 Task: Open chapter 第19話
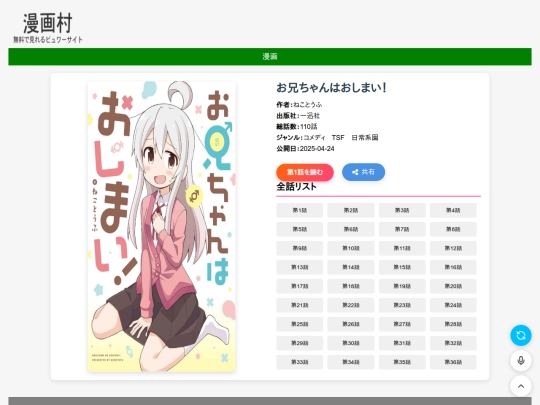coord(402,286)
